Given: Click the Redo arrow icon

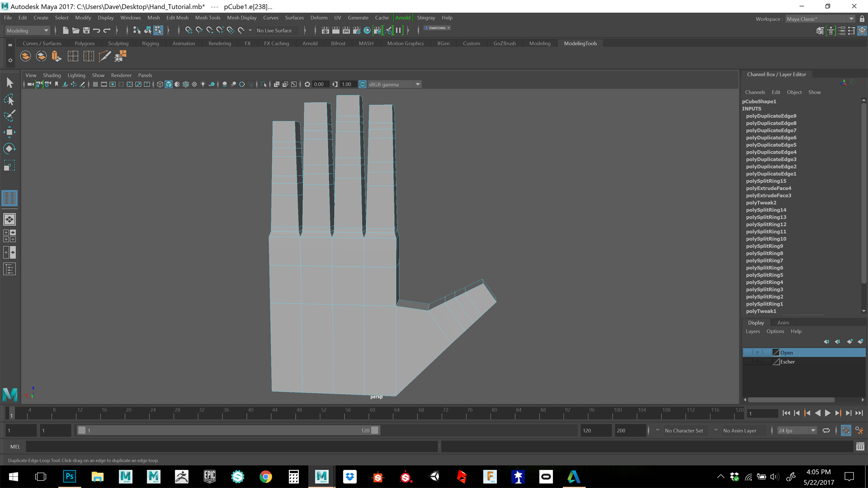Looking at the screenshot, I should (x=107, y=30).
